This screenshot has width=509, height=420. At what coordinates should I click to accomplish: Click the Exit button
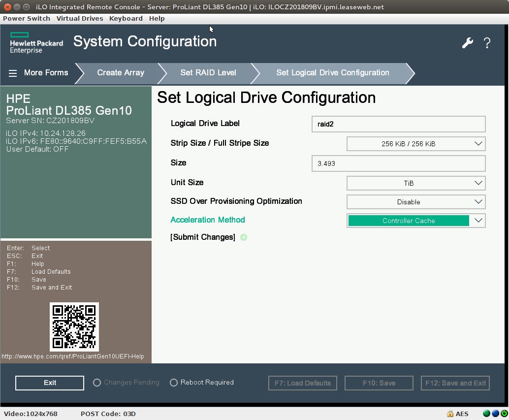50,383
